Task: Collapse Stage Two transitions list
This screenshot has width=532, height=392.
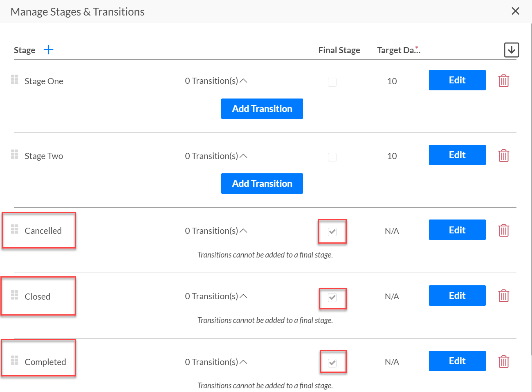Action: click(x=243, y=156)
